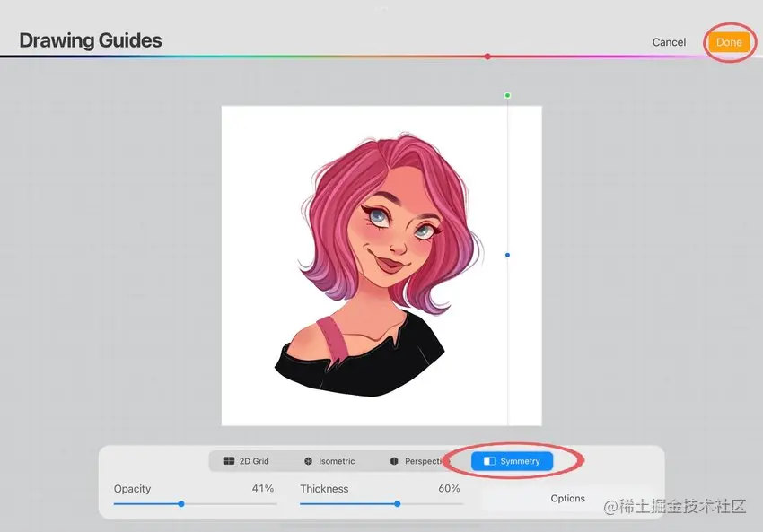
Task: Tap Done to apply the drawing guides
Action: click(x=729, y=41)
